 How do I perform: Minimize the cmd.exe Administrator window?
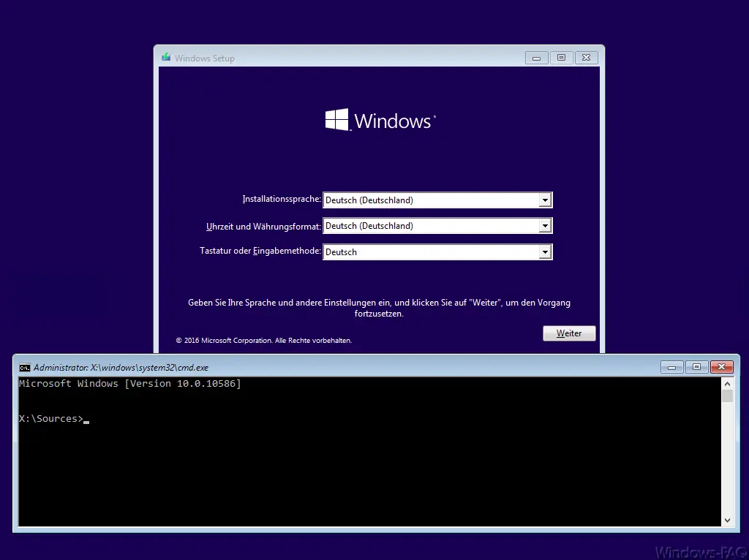point(671,367)
